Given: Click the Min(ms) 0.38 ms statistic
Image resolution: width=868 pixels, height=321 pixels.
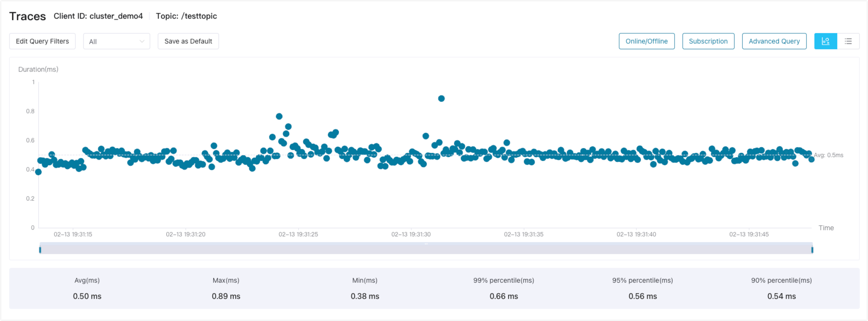Looking at the screenshot, I should (x=365, y=296).
